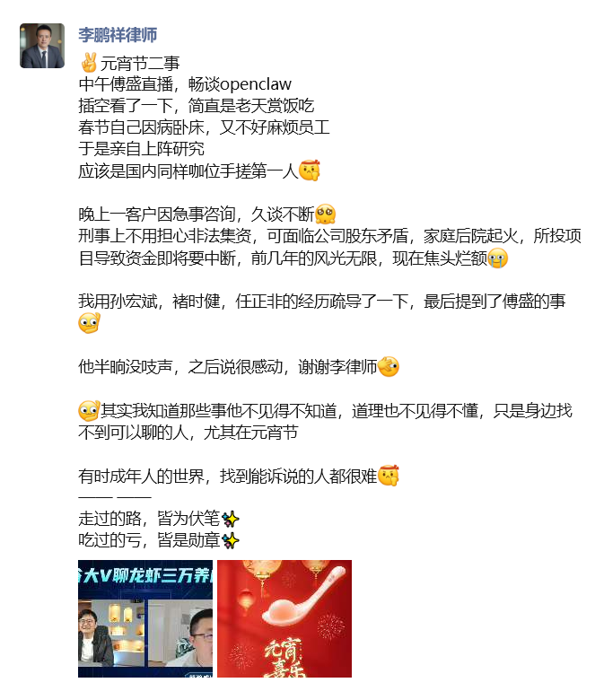Click the victory hand emoji before 元宵节二事
This screenshot has height=700, width=595.
click(x=88, y=63)
